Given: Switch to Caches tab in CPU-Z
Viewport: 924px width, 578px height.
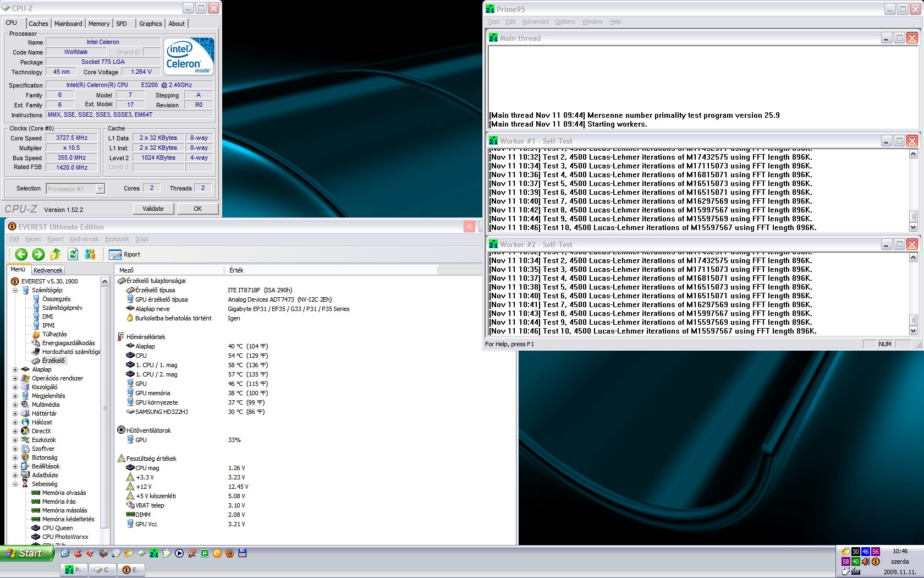Looking at the screenshot, I should (x=38, y=24).
